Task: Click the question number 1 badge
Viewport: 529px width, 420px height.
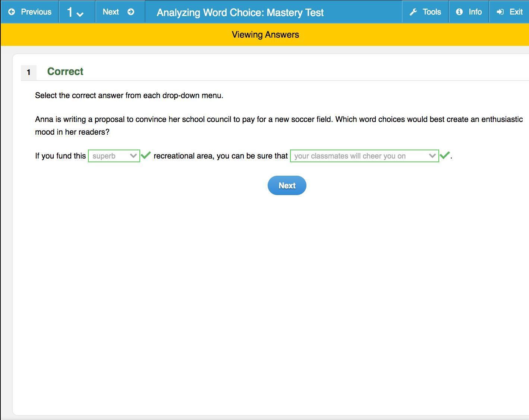Action: pos(29,72)
